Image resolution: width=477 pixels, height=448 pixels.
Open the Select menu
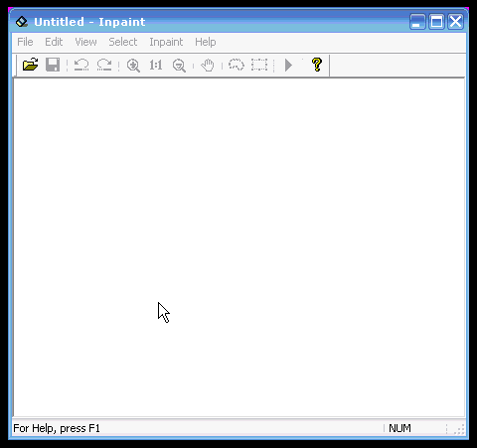tap(123, 42)
